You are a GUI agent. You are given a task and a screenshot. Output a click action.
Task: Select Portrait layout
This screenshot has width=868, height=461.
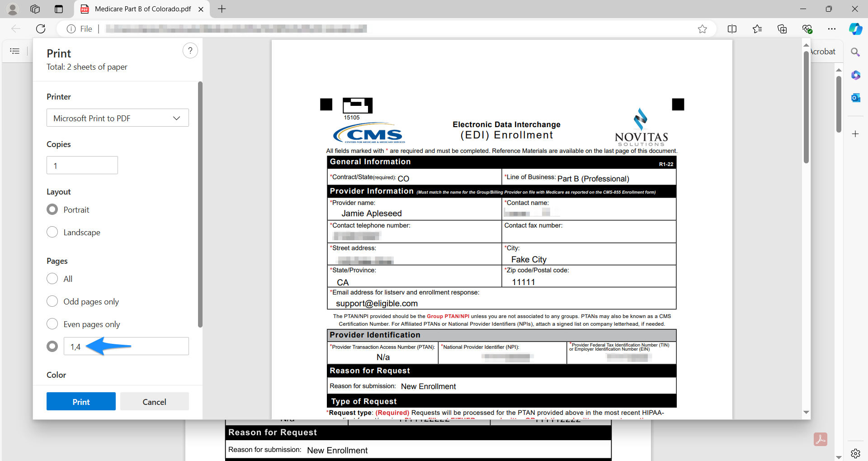[52, 209]
